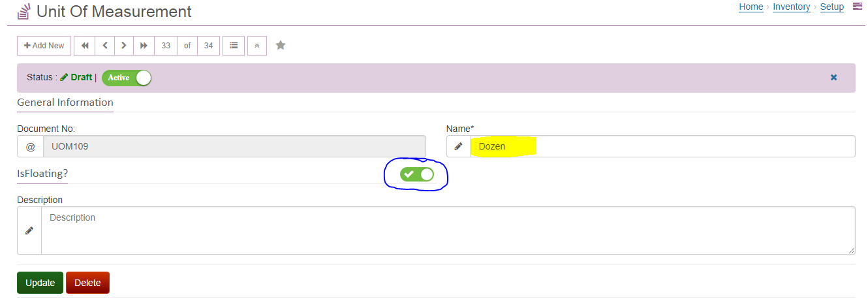Image resolution: width=868 pixels, height=301 pixels.
Task: Open the Inventory breadcrumb link
Action: pos(792,7)
